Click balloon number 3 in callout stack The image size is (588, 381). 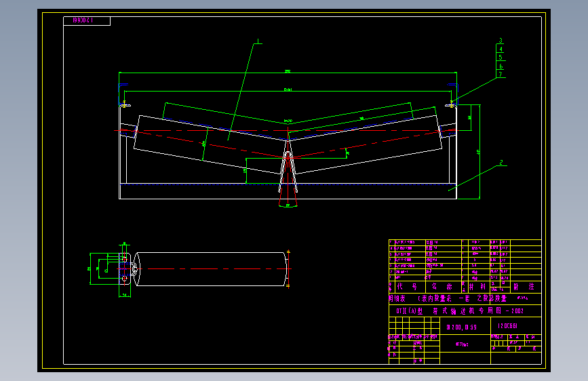tap(501, 41)
